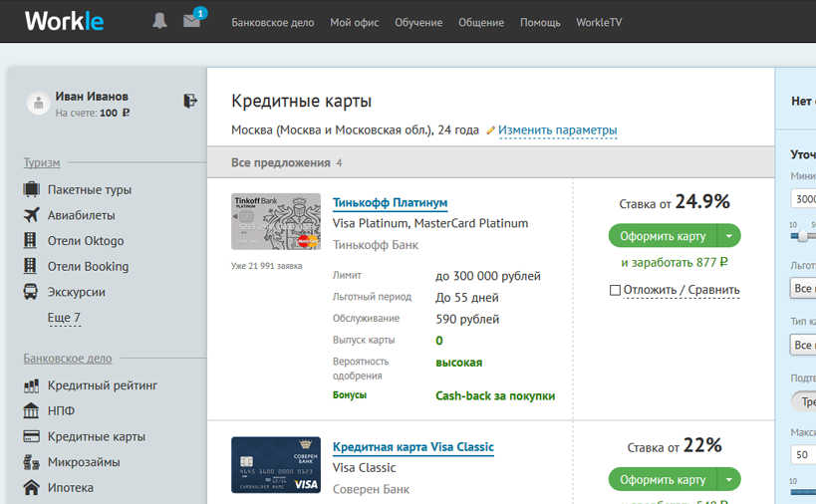Viewport: 816px width, 504px height.
Task: Click the airplane icon for Авиабилеты
Action: pyautogui.click(x=31, y=215)
